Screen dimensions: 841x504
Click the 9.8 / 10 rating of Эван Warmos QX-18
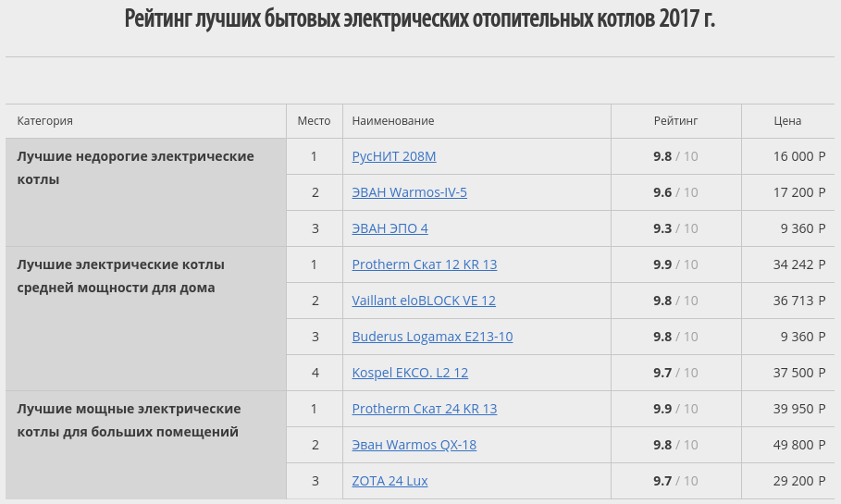point(675,445)
